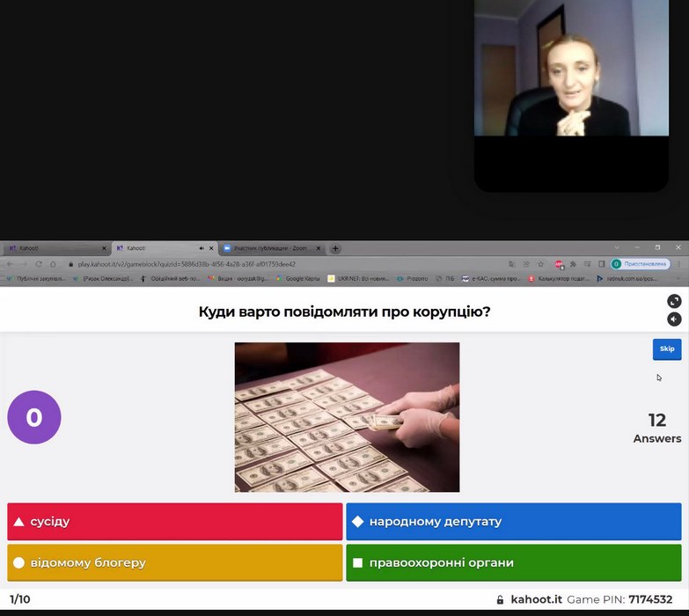Open the Chrome three-dot menu
689x616 pixels.
click(x=678, y=264)
